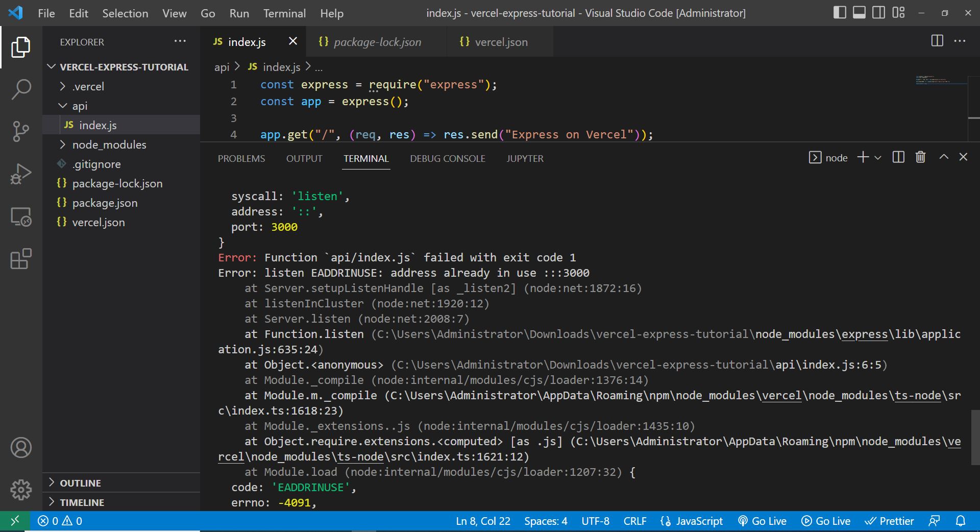Open the Selection menu

click(125, 13)
